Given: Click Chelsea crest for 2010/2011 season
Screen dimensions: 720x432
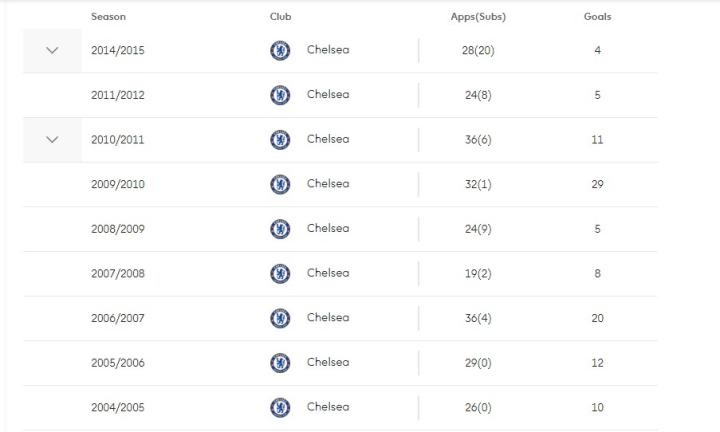Looking at the screenshot, I should (x=280, y=140).
